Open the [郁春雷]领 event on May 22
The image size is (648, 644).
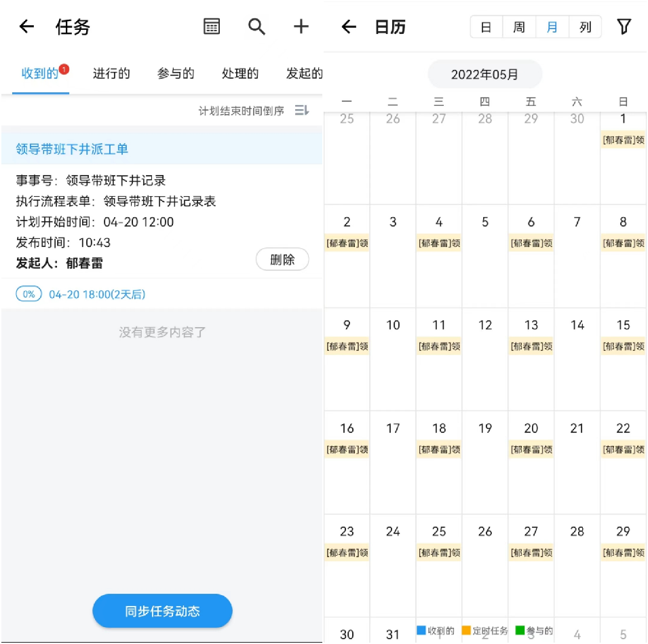[x=623, y=450]
